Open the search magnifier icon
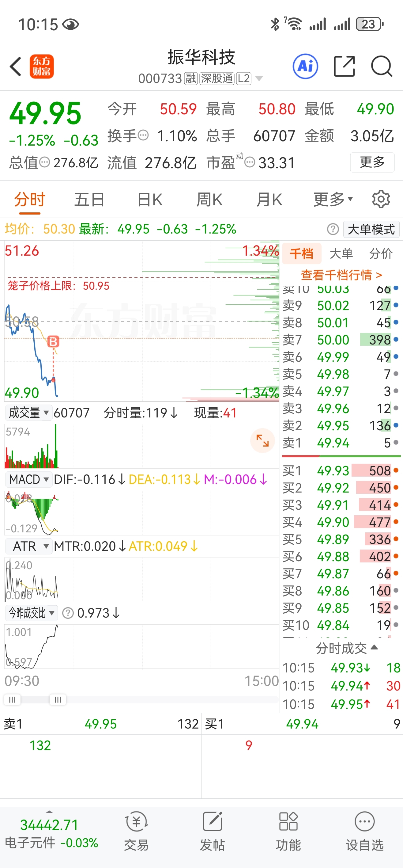This screenshot has height=868, width=403. click(382, 67)
